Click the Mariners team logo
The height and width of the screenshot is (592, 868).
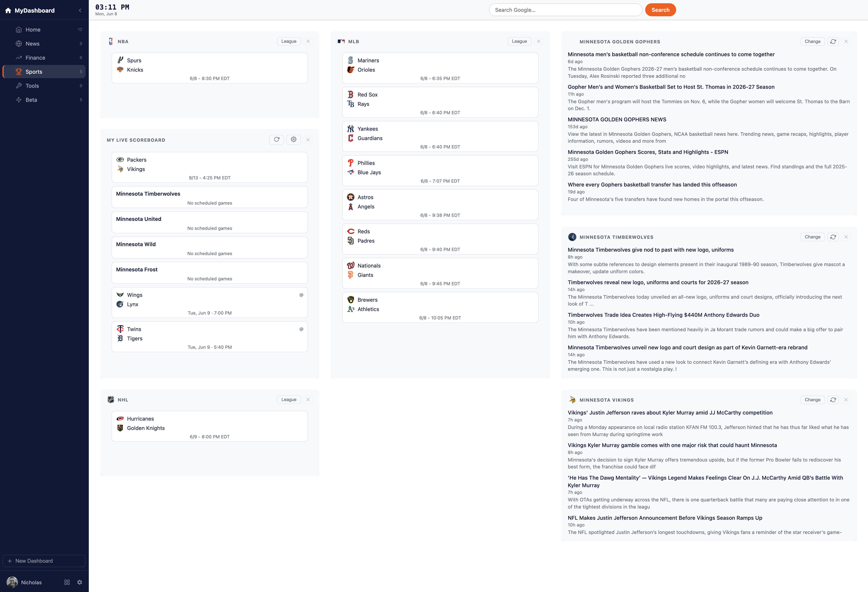350,60
